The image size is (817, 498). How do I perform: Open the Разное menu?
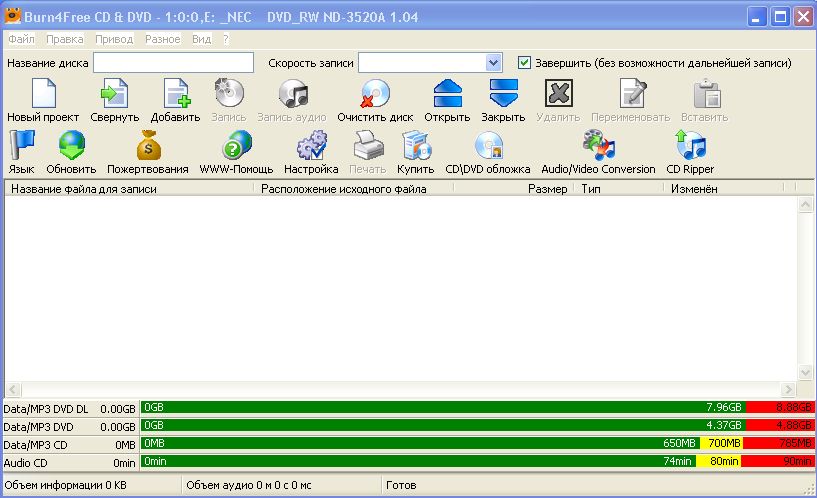pyautogui.click(x=163, y=39)
